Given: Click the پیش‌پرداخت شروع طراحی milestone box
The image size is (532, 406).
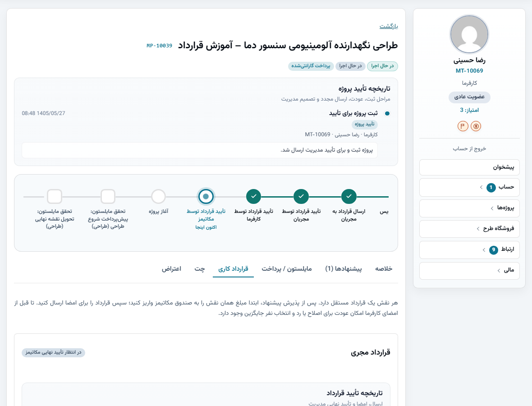Looking at the screenshot, I should coord(108,196).
